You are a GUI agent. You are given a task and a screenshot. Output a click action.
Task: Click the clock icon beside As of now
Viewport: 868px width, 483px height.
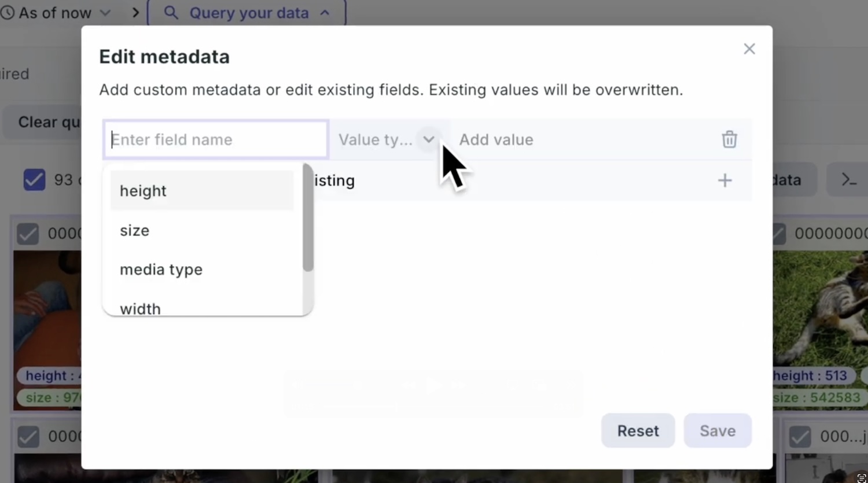(8, 13)
